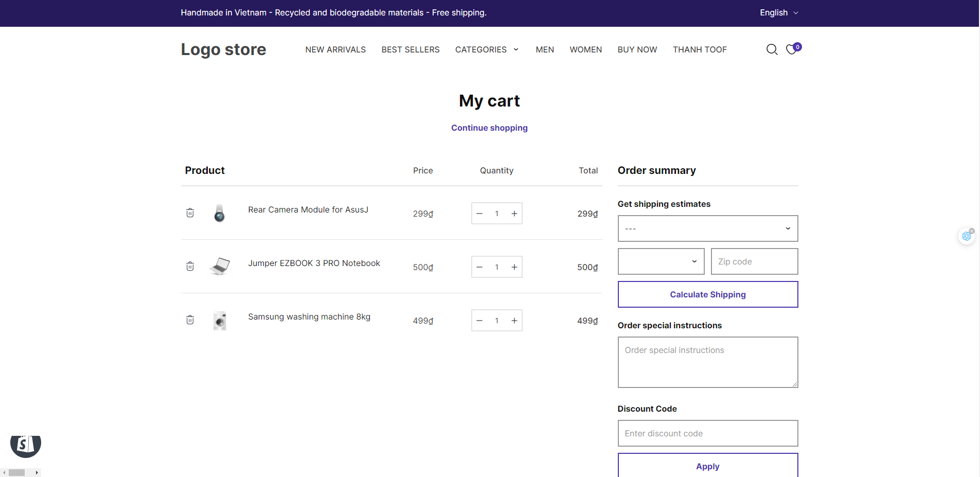This screenshot has width=980, height=477.
Task: Select BUY NOW in navigation
Action: point(637,49)
